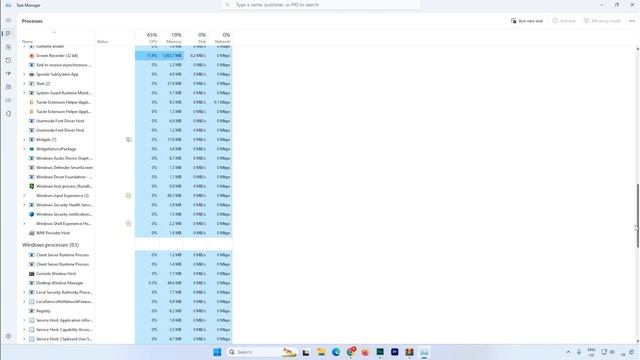Click the taskbar Search box
The width and height of the screenshot is (640, 360).
[262, 352]
